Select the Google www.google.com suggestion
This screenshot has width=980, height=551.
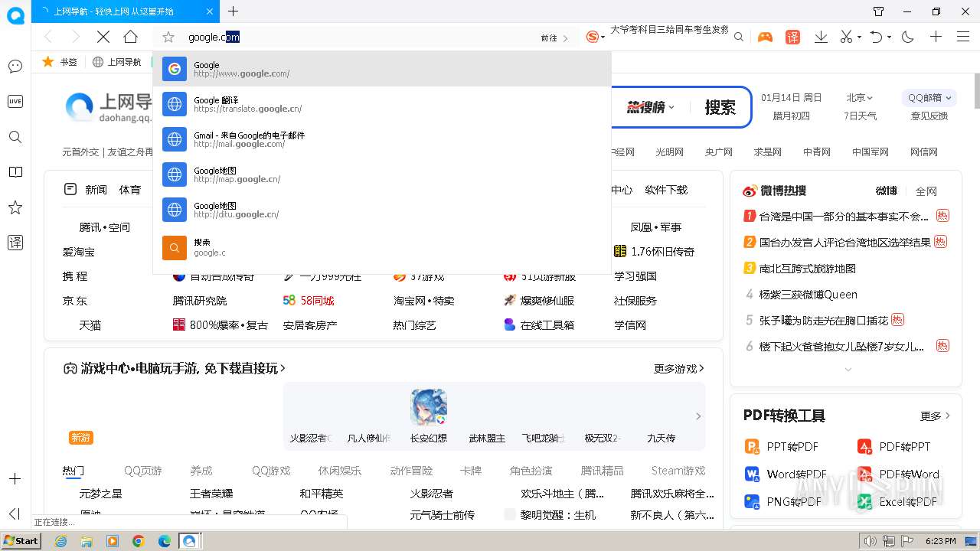(x=382, y=69)
